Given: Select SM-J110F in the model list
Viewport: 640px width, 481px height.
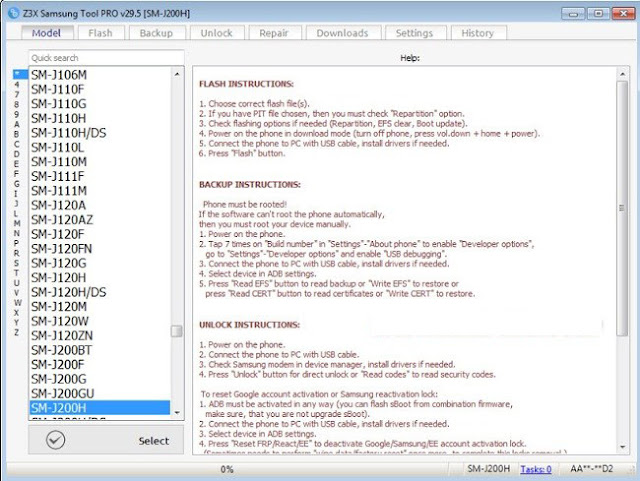Looking at the screenshot, I should coord(100,89).
